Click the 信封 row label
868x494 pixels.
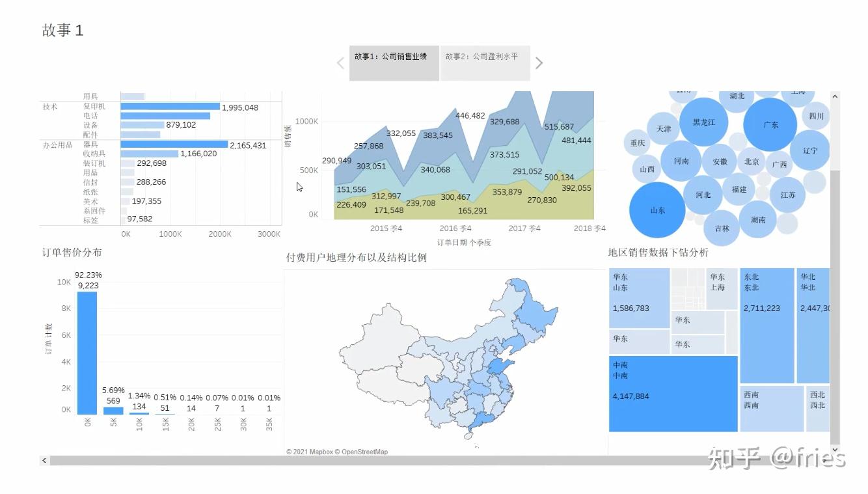(90, 182)
